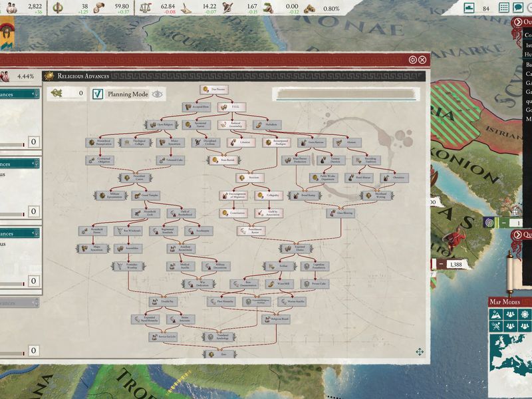The height and width of the screenshot is (399, 532).
Task: Click the minus button beside 1,388 on map
Action: [x=441, y=264]
